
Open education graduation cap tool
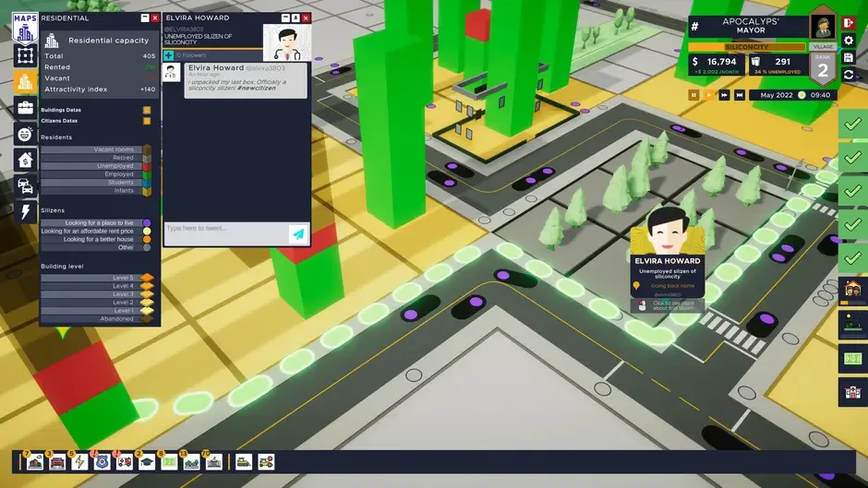147,462
